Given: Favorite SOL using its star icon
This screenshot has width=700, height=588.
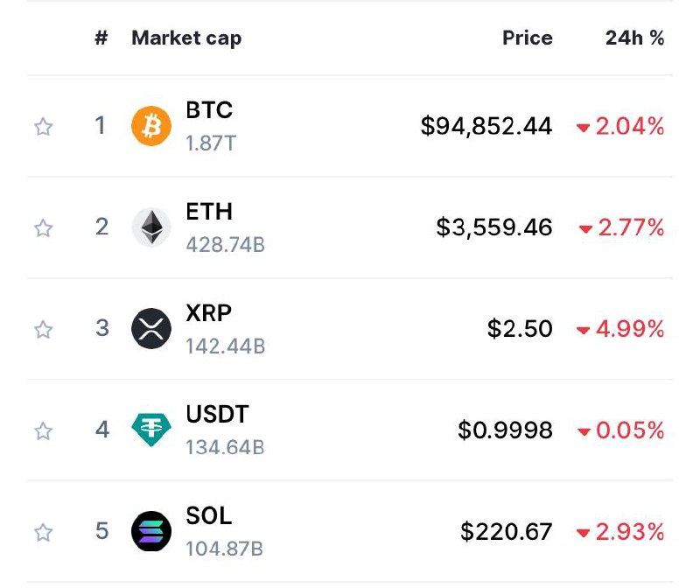Looking at the screenshot, I should click(x=43, y=532).
